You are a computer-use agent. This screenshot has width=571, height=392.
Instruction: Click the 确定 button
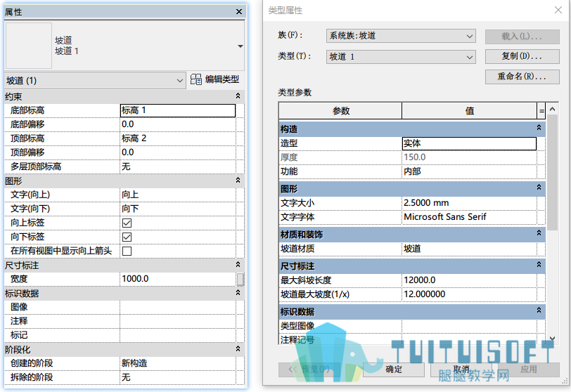click(x=394, y=370)
